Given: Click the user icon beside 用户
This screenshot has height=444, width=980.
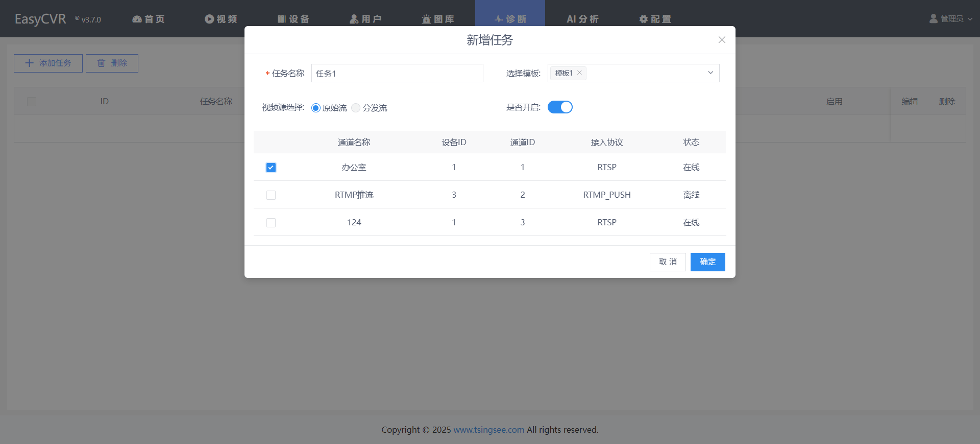Looking at the screenshot, I should [354, 19].
